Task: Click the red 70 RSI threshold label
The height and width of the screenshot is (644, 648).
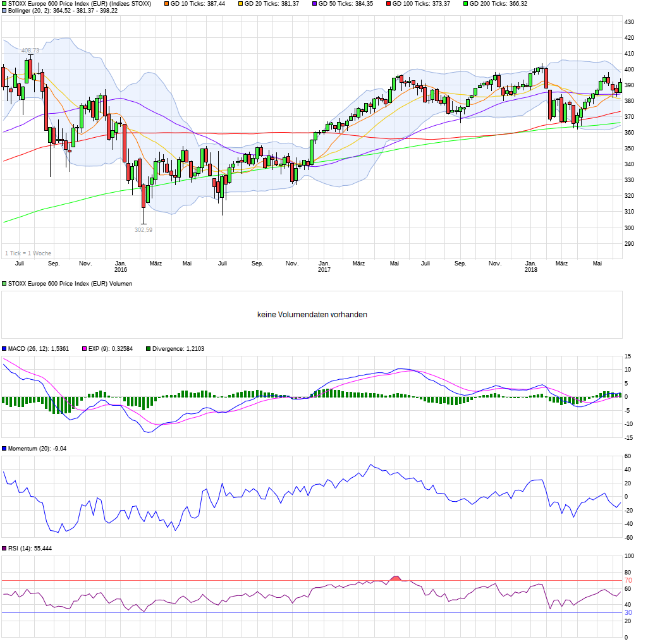Action: click(628, 580)
